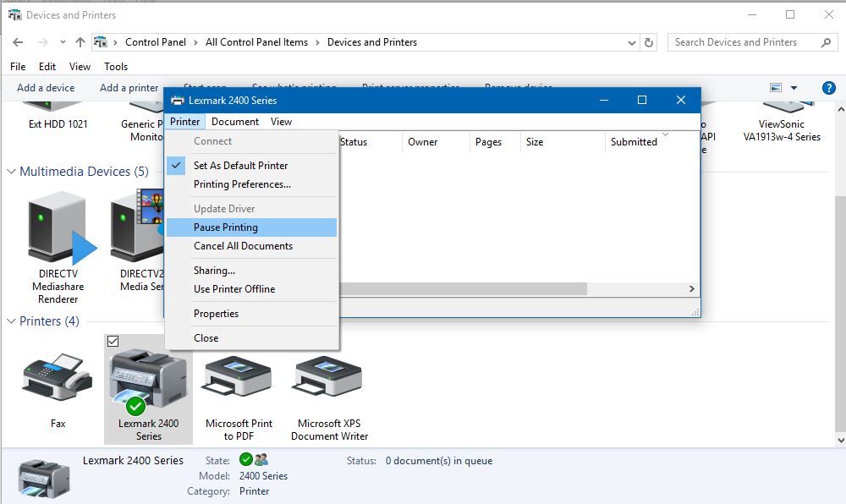Expand chevron after All Control Panel Items
The image size is (846, 504).
[x=317, y=42]
